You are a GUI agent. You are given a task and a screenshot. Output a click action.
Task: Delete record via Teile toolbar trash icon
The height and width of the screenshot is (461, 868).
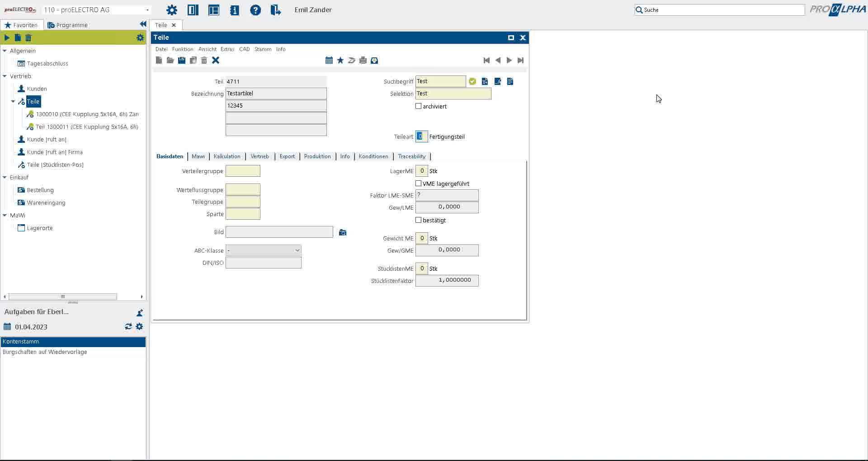pos(204,60)
